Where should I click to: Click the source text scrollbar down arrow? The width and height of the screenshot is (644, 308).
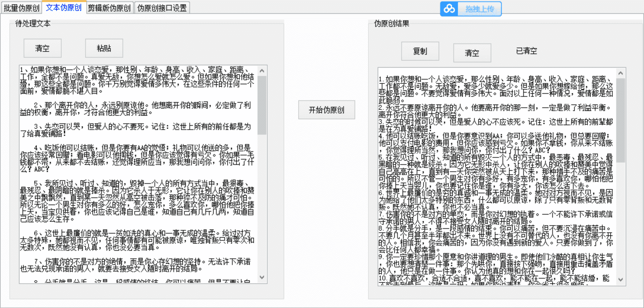[262, 278]
